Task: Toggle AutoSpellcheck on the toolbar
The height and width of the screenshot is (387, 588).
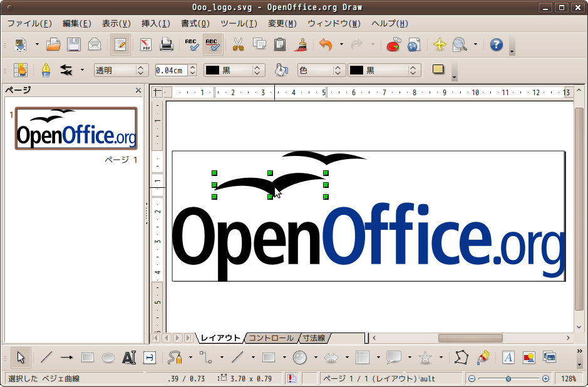Action: [213, 44]
